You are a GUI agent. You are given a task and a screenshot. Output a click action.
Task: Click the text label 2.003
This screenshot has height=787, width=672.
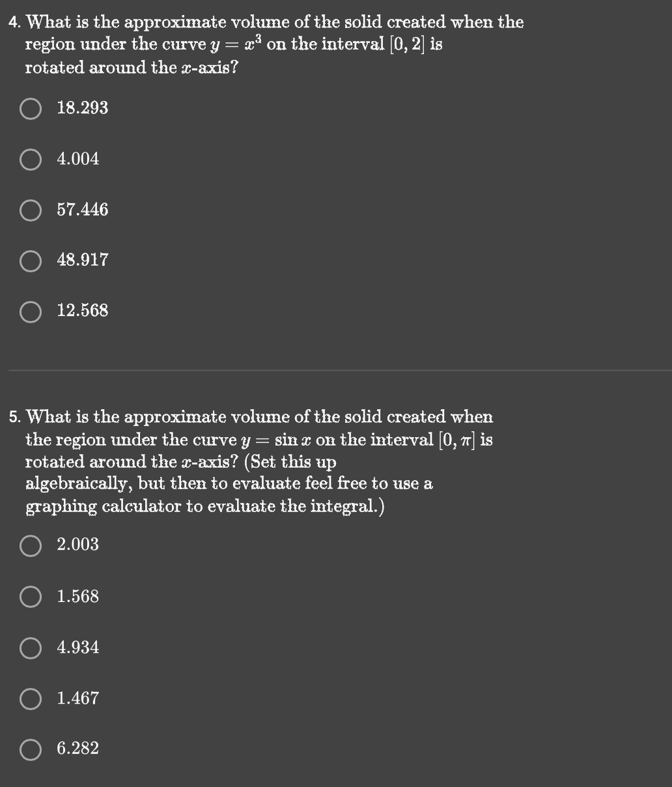77,545
